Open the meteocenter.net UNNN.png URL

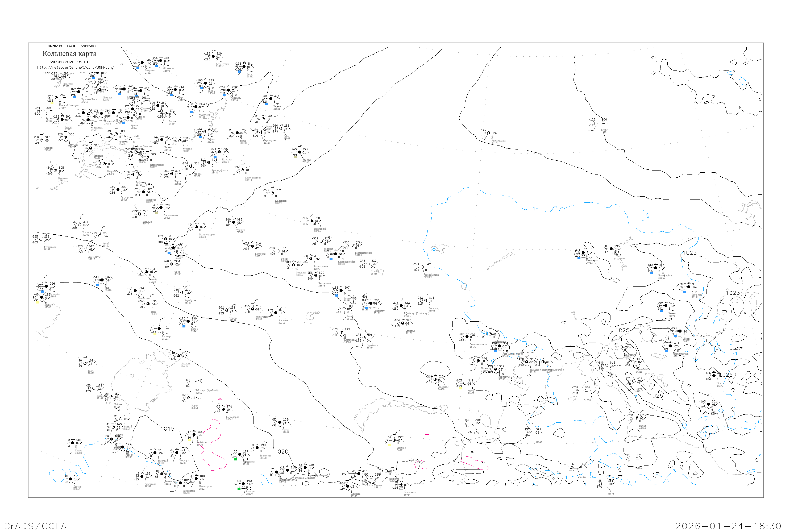(x=75, y=68)
